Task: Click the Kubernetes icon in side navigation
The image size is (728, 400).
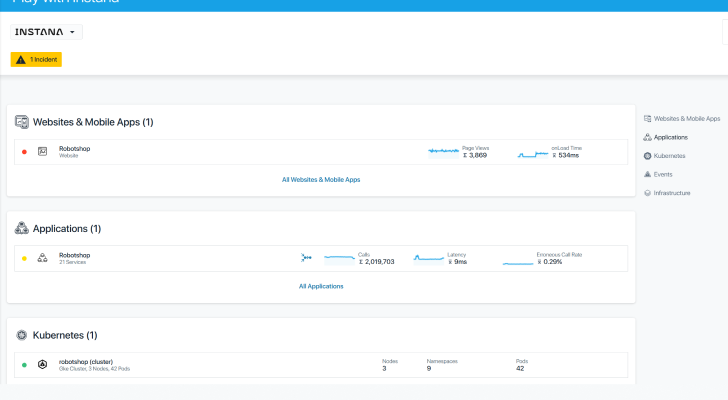Action: click(x=647, y=156)
